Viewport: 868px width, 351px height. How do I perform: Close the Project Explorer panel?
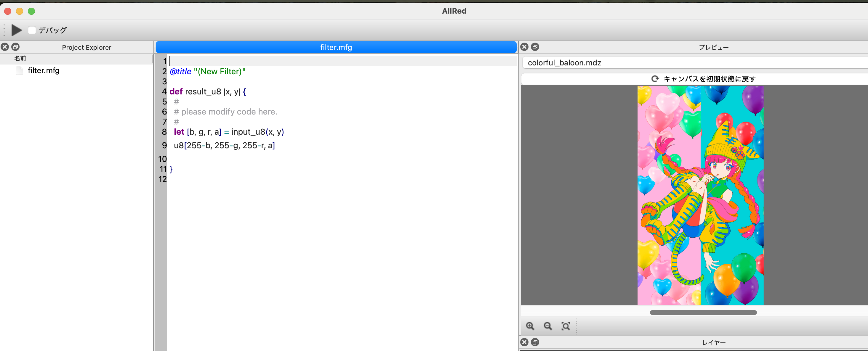[x=5, y=47]
